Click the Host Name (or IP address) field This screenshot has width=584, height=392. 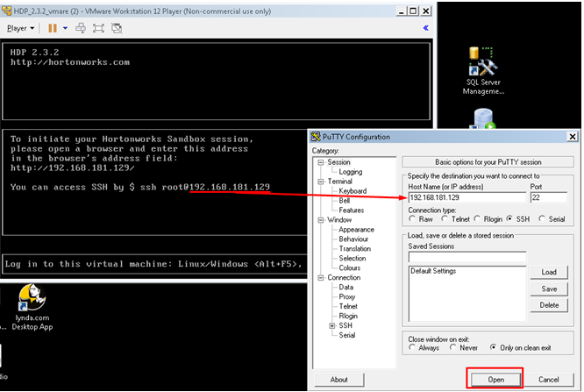467,197
